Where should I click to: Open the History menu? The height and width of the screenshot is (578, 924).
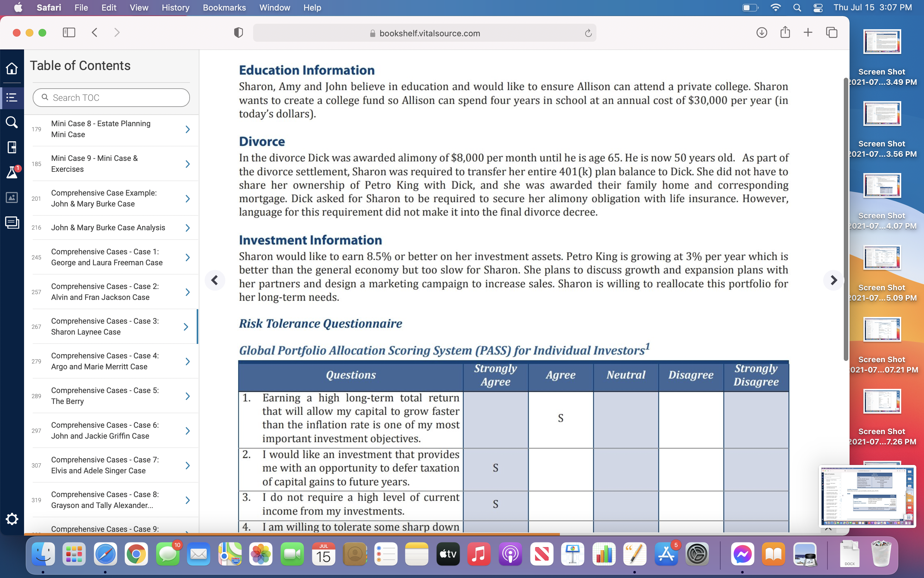(175, 8)
